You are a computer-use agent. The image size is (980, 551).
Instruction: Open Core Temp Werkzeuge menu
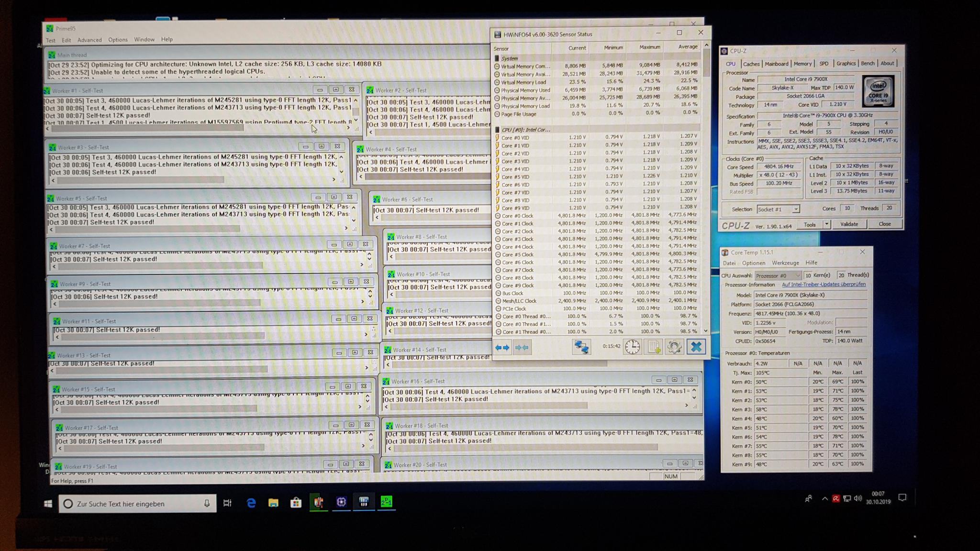coord(785,263)
